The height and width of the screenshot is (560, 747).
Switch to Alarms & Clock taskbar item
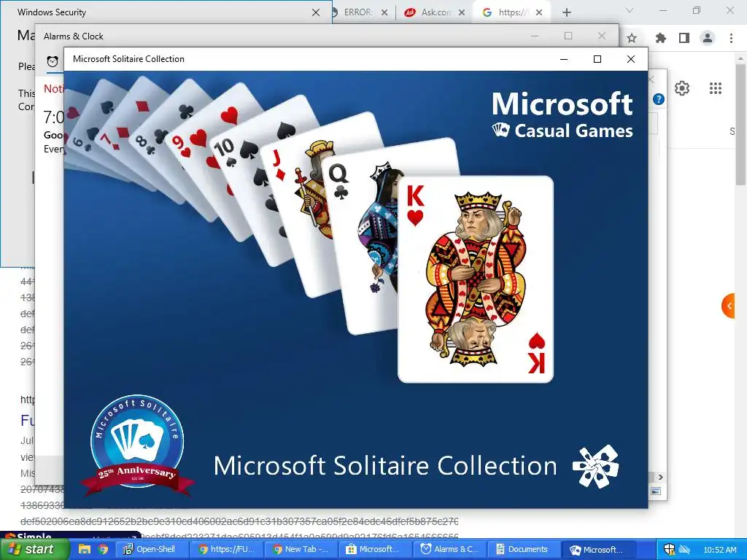tap(449, 549)
